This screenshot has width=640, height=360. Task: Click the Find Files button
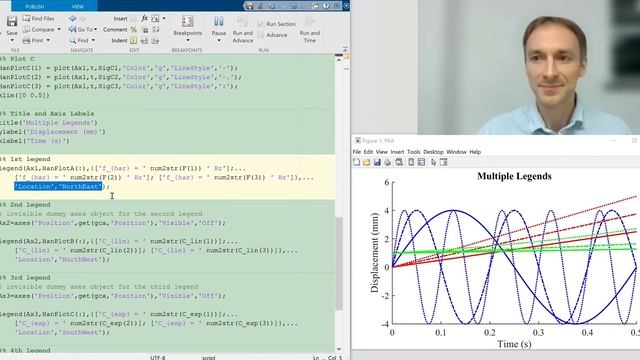[x=38, y=18]
